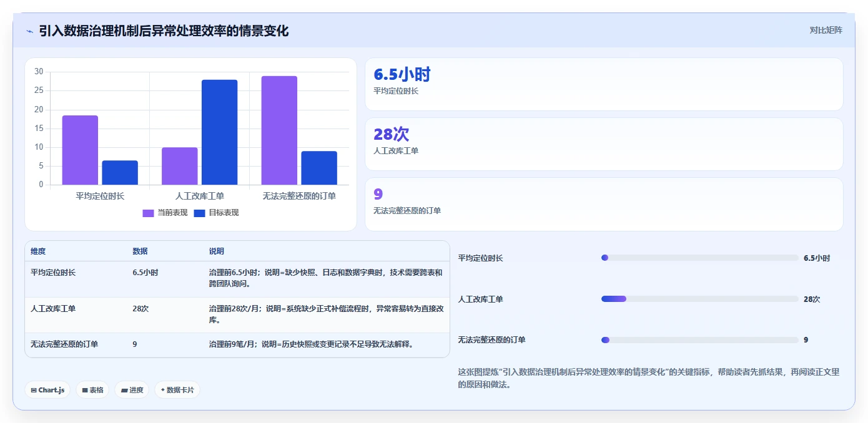The width and height of the screenshot is (868, 423).
Task: Click the 6.5小时 value in the card
Action: click(402, 75)
